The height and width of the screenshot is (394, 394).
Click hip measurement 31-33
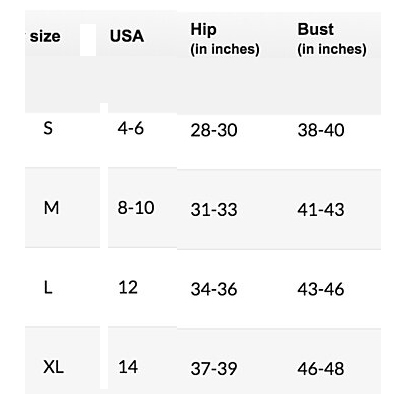point(214,210)
